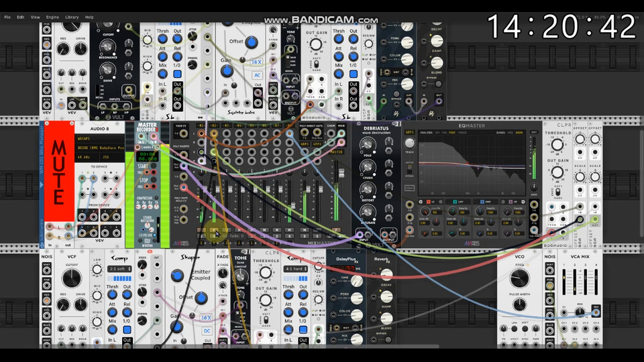Screen dimensions: 644x362
Task: Toggle 16X oversampling on lower Shaper
Action: [206, 318]
